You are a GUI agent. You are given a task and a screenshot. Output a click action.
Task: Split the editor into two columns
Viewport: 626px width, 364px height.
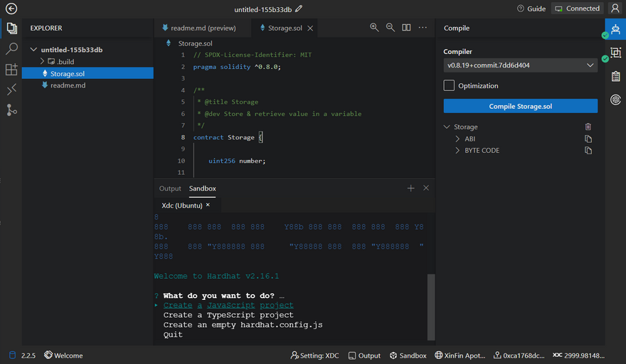click(x=406, y=28)
